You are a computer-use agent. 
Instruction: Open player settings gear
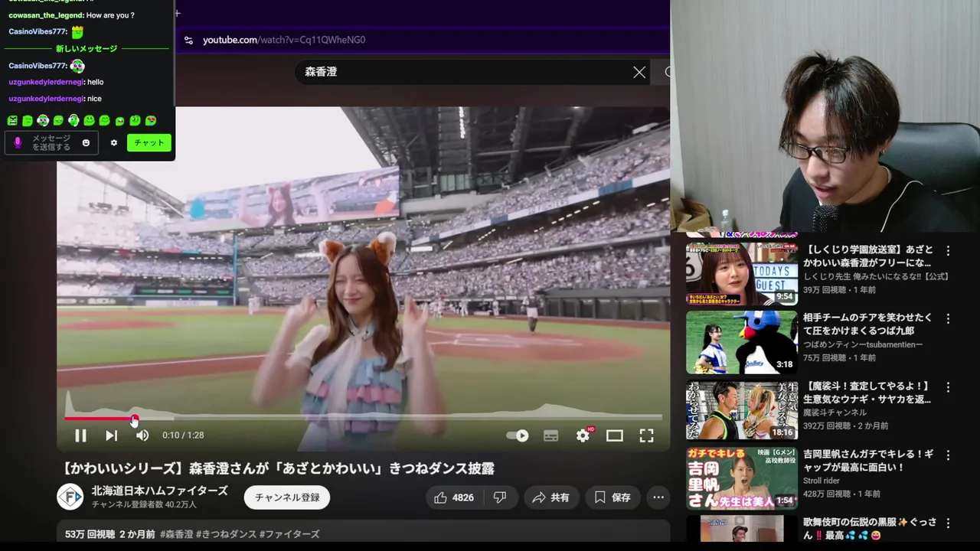583,435
